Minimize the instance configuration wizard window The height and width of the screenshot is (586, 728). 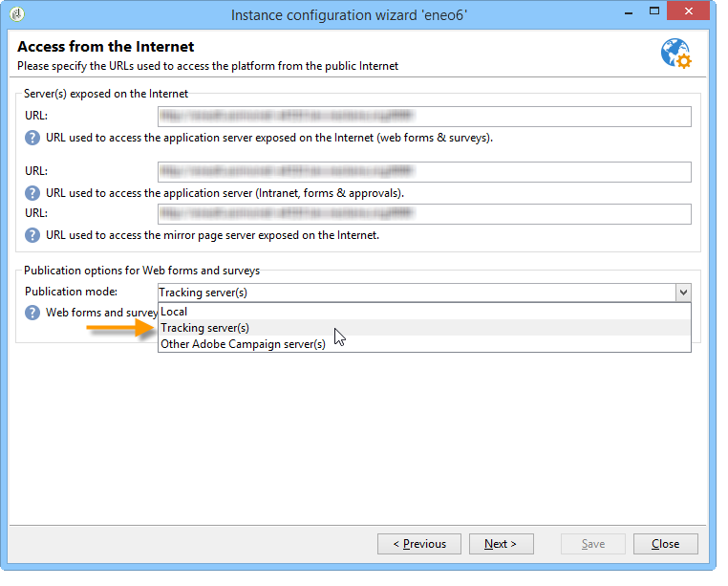[629, 11]
